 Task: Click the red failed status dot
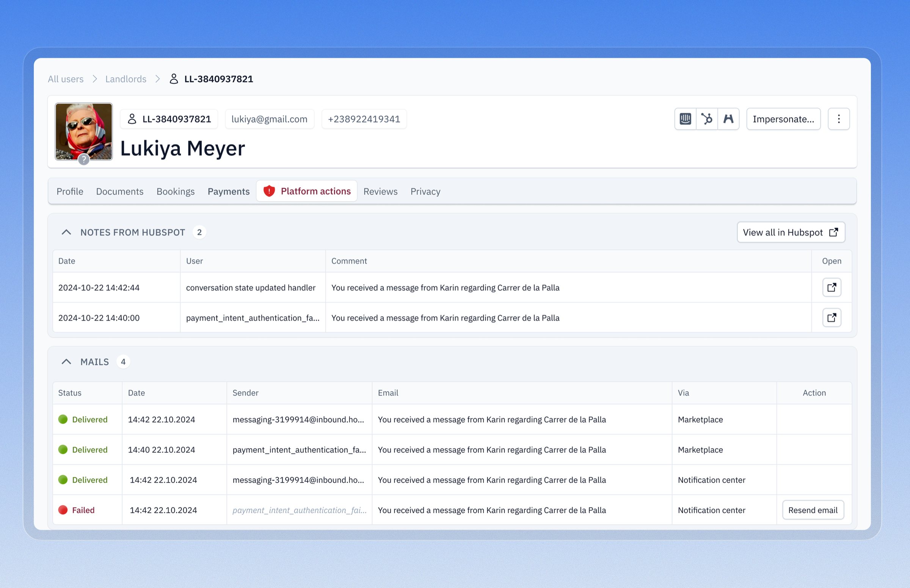(63, 510)
